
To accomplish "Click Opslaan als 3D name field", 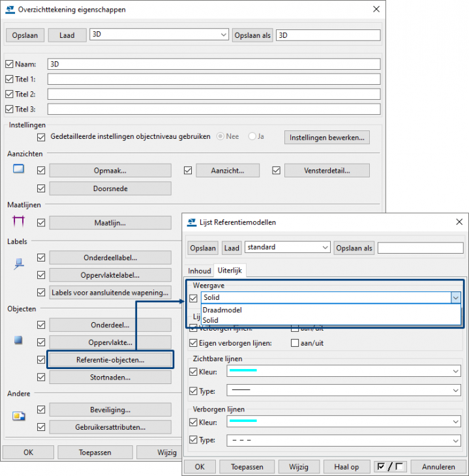I will pos(328,35).
